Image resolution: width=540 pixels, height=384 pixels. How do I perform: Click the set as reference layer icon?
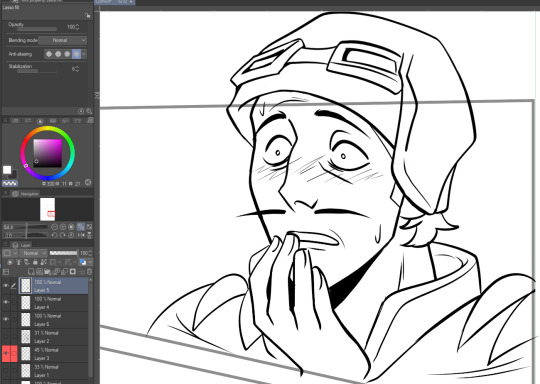click(x=18, y=262)
